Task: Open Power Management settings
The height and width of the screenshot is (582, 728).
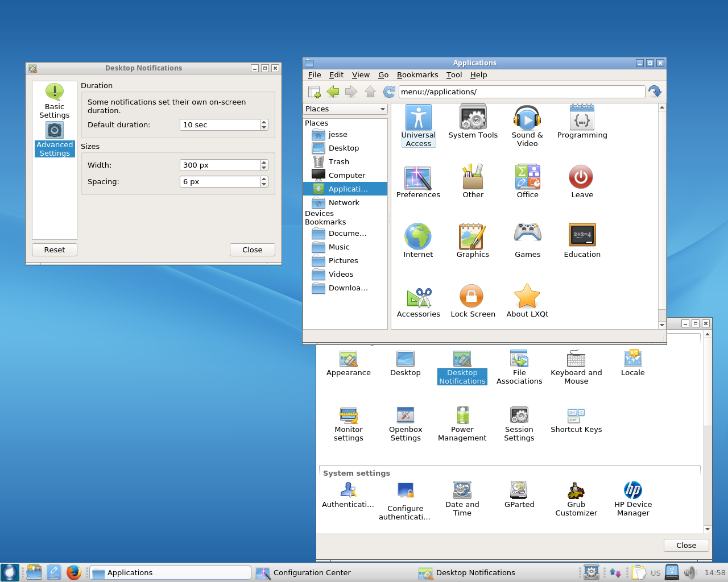Action: pos(462,424)
